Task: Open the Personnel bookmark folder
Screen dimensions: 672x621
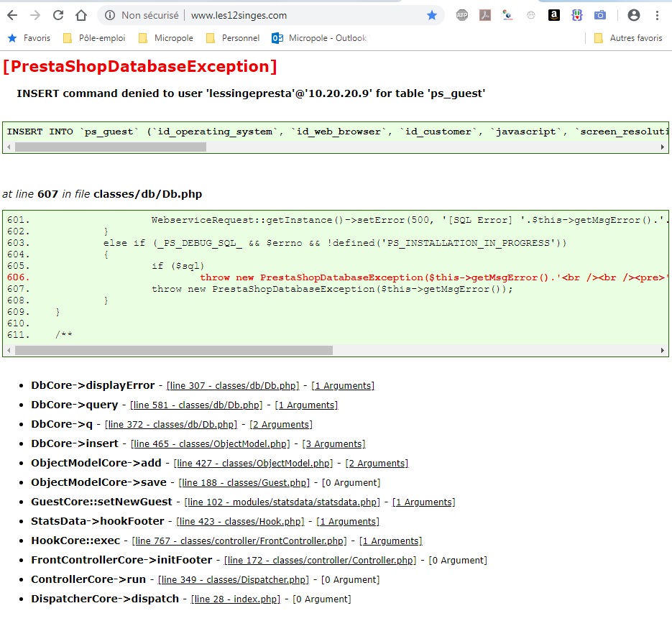Action: 232,38
